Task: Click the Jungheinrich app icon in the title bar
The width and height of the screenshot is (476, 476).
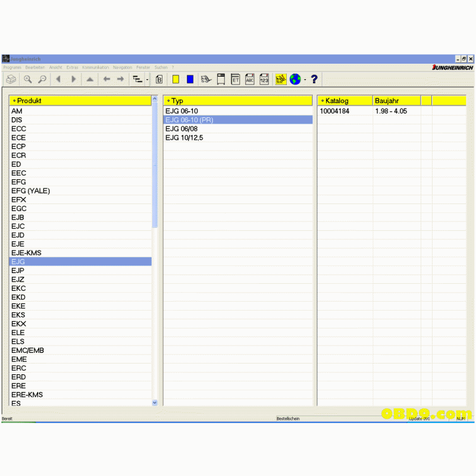Action: click(6, 58)
